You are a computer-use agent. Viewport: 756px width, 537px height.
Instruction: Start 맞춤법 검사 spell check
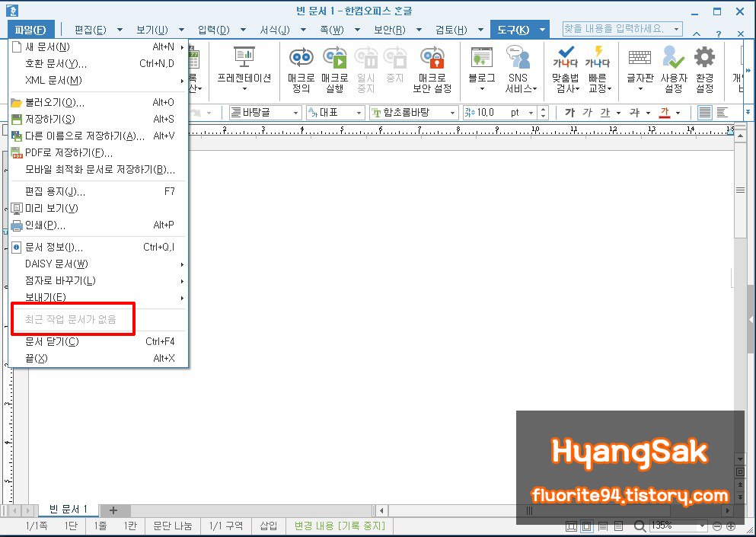click(x=566, y=69)
